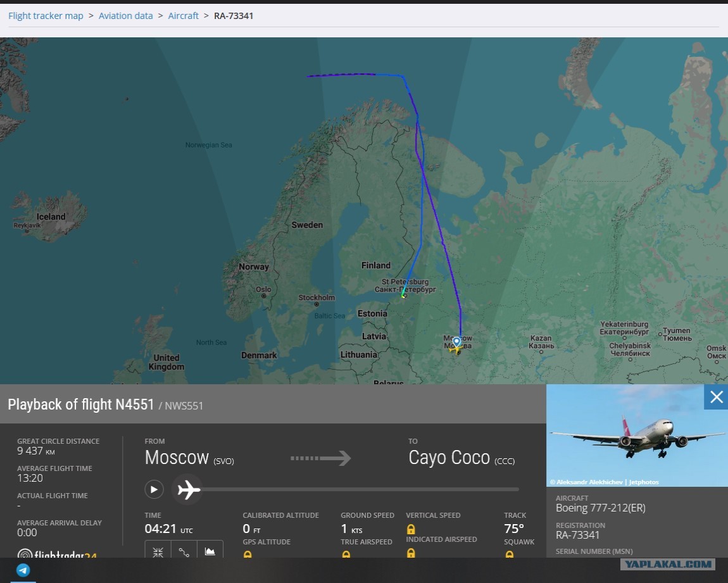Select NWS551 callsign text
This screenshot has height=583, width=728.
184,406
